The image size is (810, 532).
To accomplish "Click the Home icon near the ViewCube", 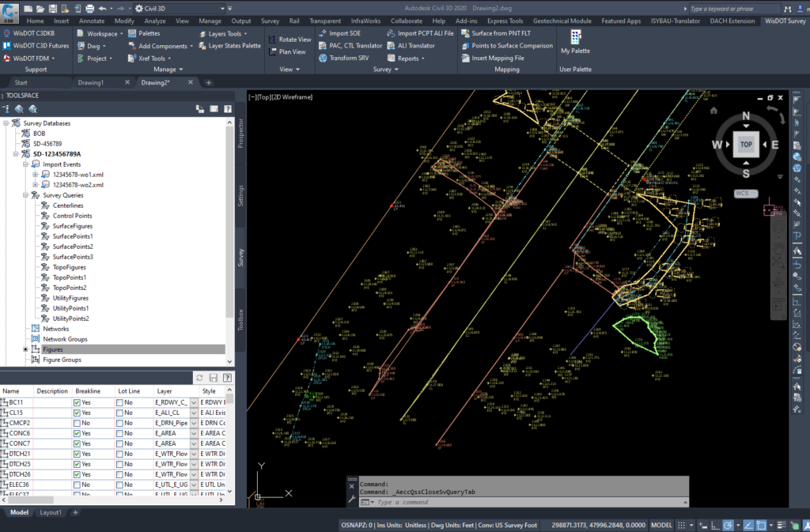I will [713, 111].
